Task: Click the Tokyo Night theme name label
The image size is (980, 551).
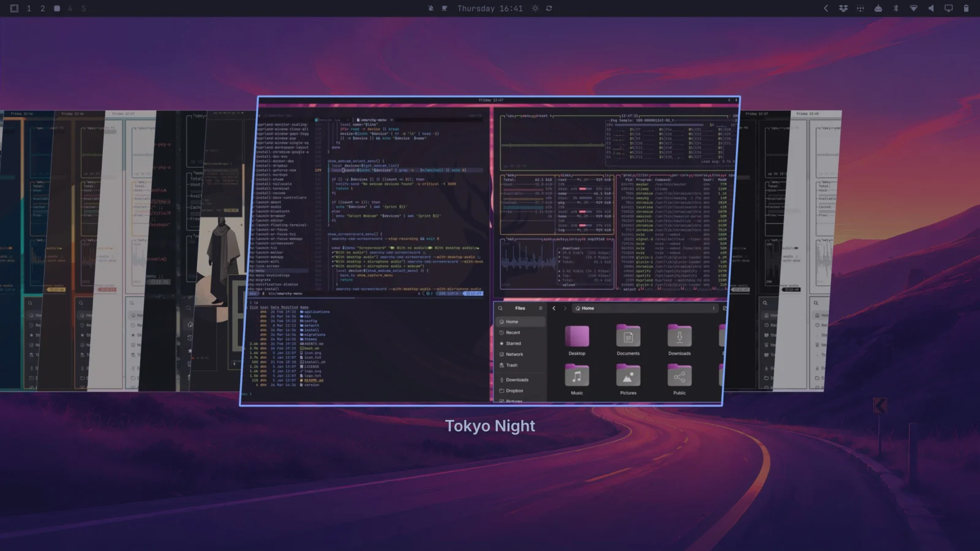Action: pyautogui.click(x=490, y=426)
